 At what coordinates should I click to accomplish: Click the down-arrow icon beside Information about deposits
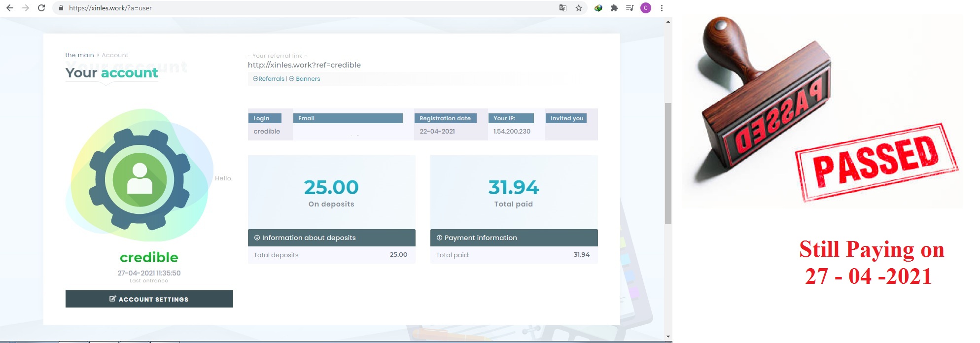[x=257, y=238]
